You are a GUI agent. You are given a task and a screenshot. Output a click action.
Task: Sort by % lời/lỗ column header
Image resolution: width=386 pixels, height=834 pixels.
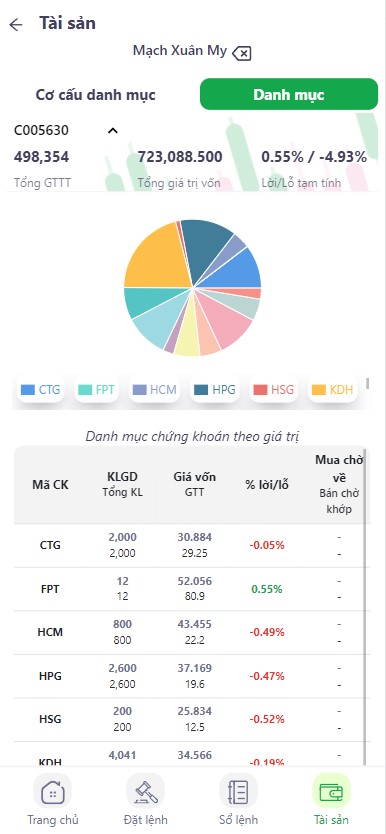(267, 485)
